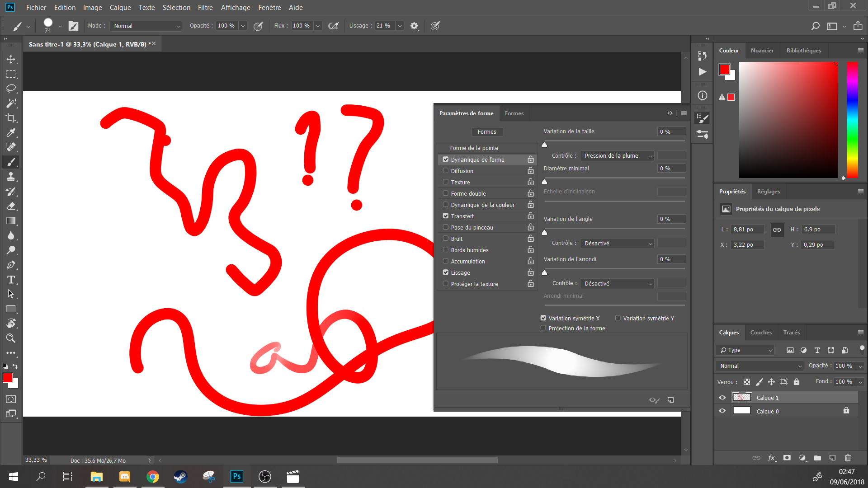
Task: Select the Move tool
Action: (11, 59)
